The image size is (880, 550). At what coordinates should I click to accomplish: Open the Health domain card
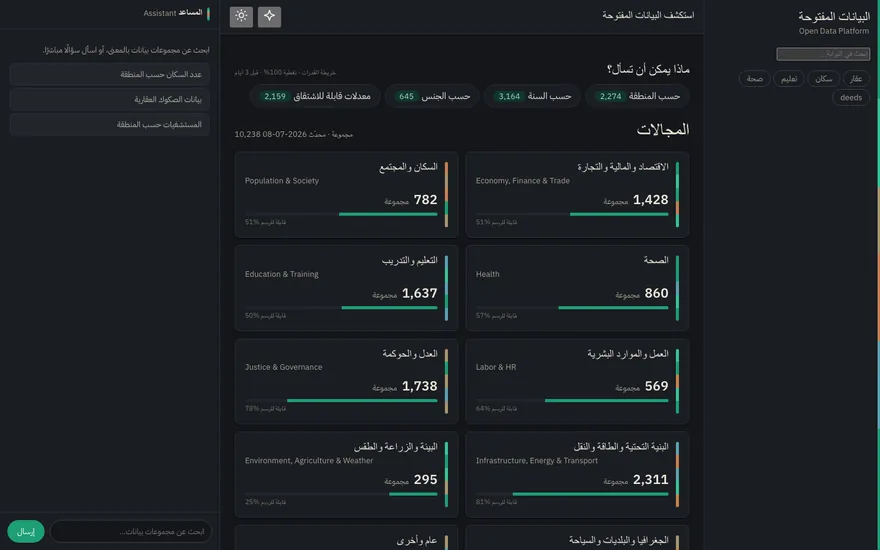(x=577, y=288)
